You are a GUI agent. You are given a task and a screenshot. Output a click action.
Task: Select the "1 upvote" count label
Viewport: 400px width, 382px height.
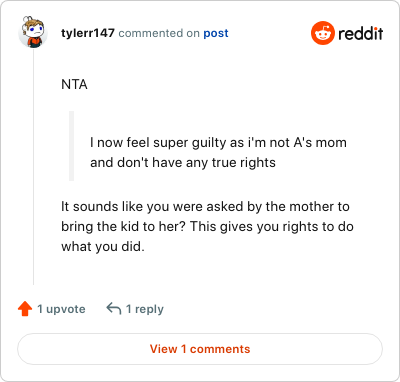61,309
